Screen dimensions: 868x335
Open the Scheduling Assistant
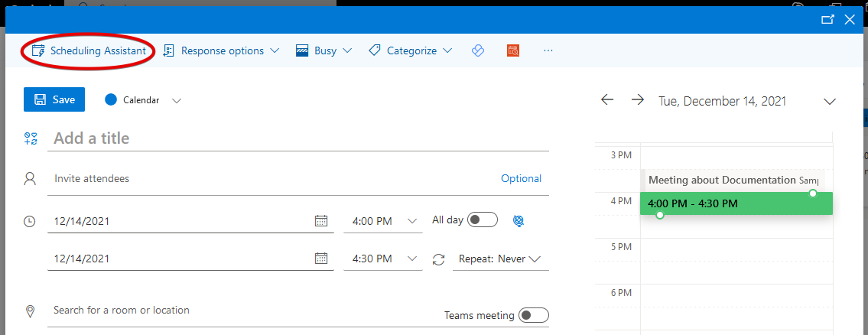(x=89, y=50)
